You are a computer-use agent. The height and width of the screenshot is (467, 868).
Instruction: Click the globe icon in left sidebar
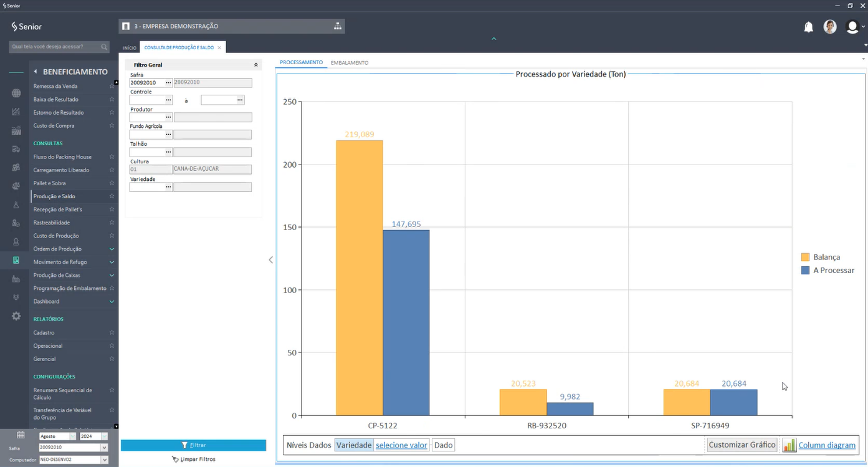[16, 94]
